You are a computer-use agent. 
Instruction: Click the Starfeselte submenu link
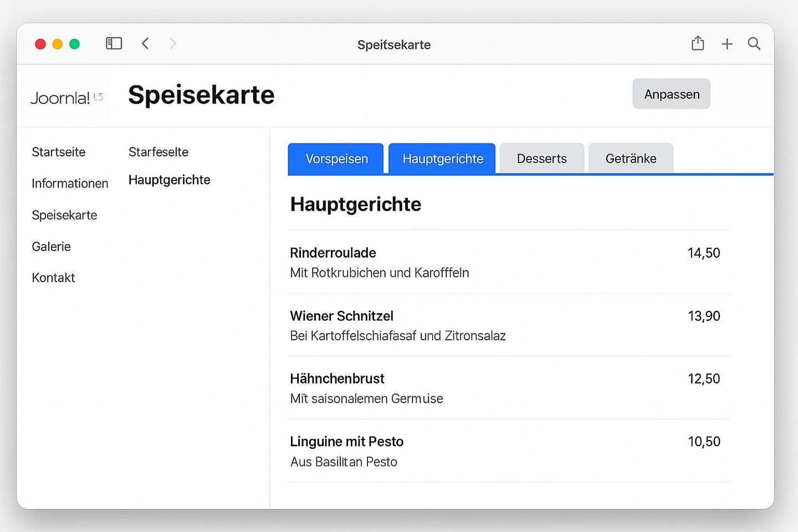pyautogui.click(x=158, y=152)
